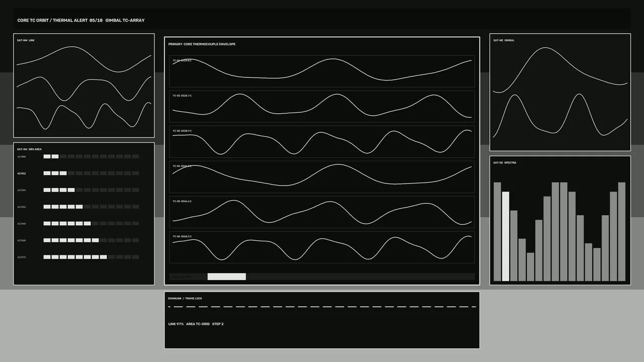The height and width of the screenshot is (362, 644).
Task: Click the DOWNLINK / FRAME LOCK title
Action: pyautogui.click(x=185, y=299)
